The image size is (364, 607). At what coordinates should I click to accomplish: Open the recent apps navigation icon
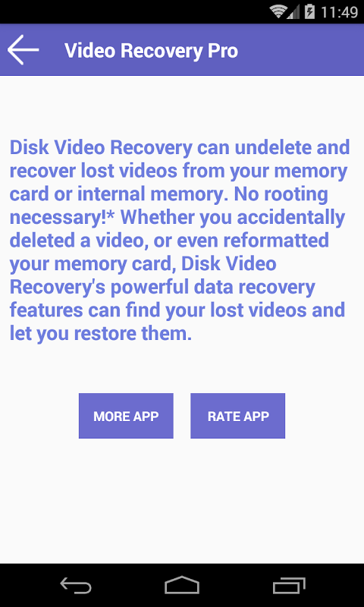point(289,585)
